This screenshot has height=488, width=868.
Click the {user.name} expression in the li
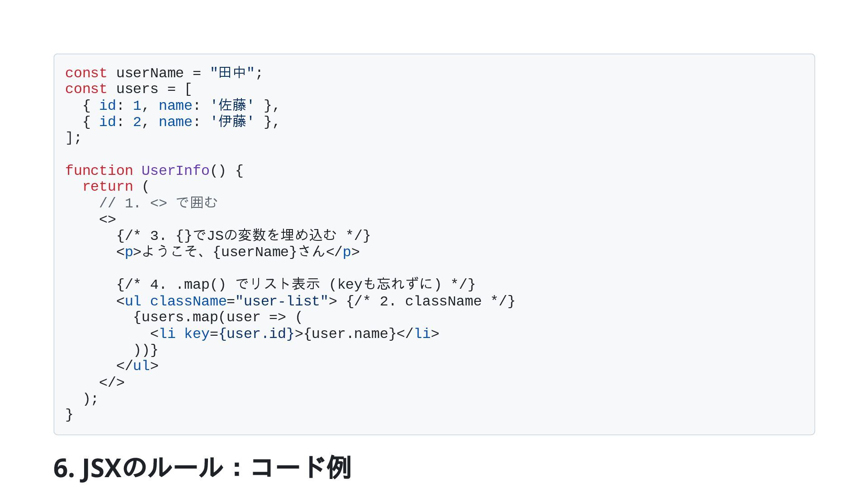pyautogui.click(x=350, y=334)
